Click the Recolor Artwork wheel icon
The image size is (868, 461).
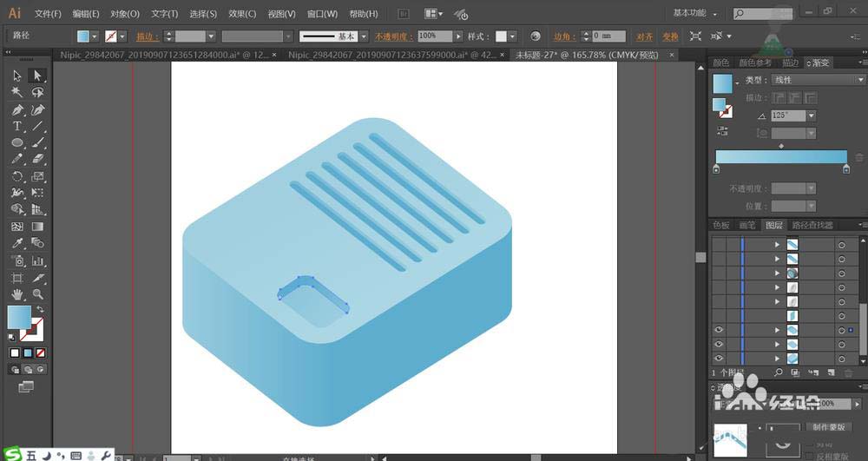point(535,36)
